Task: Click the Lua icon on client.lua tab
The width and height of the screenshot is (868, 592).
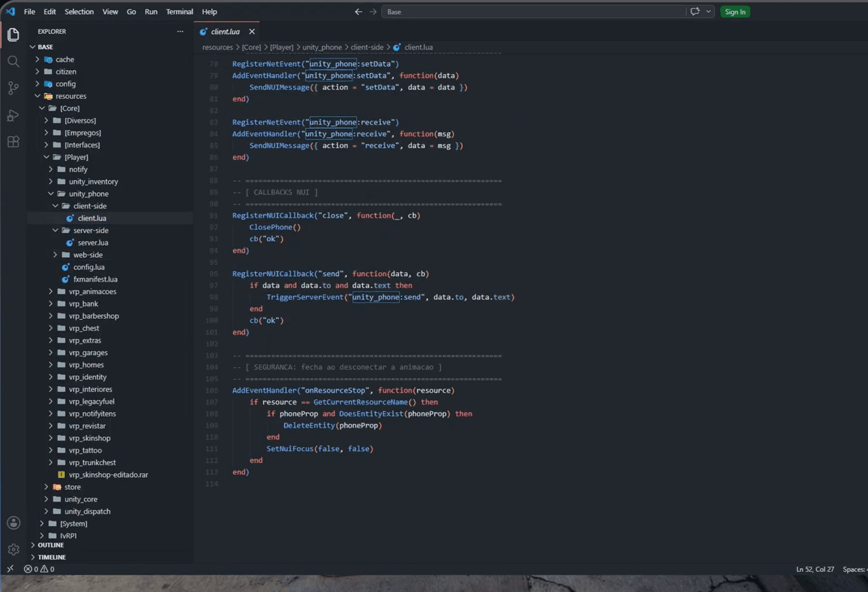Action: point(204,32)
